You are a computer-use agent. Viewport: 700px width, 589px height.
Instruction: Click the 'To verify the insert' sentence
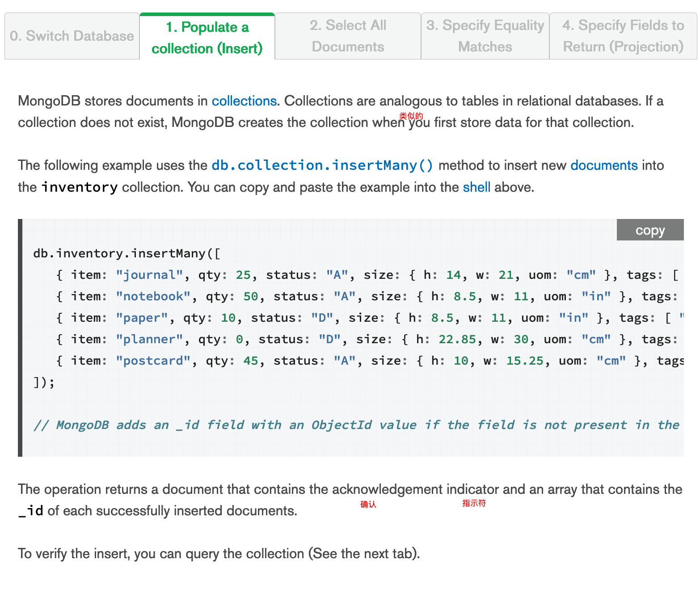(219, 554)
